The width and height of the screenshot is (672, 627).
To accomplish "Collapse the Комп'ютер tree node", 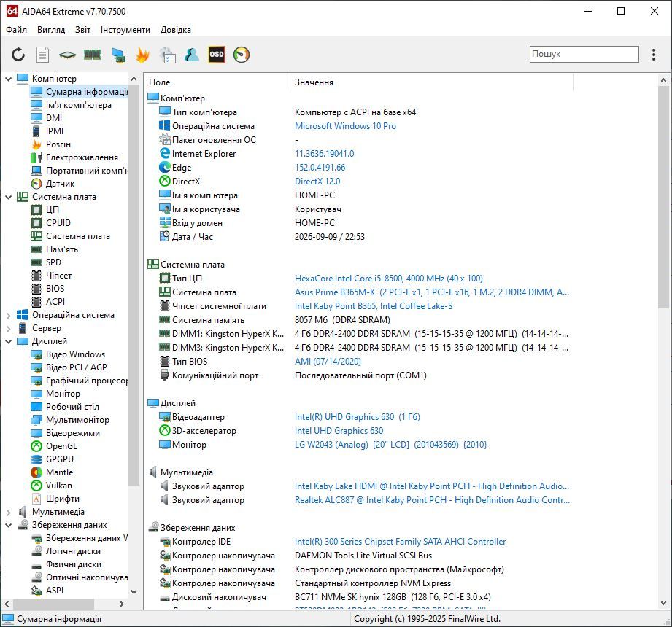I will pos(8,79).
